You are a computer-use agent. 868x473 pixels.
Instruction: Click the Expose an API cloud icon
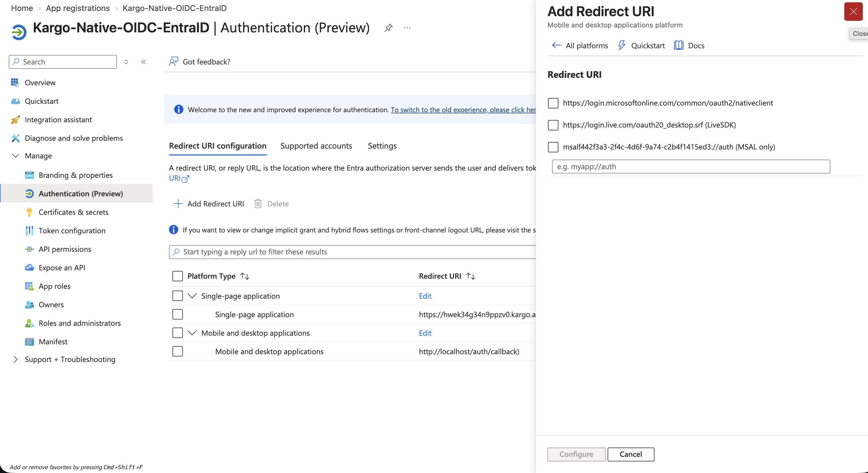point(29,268)
